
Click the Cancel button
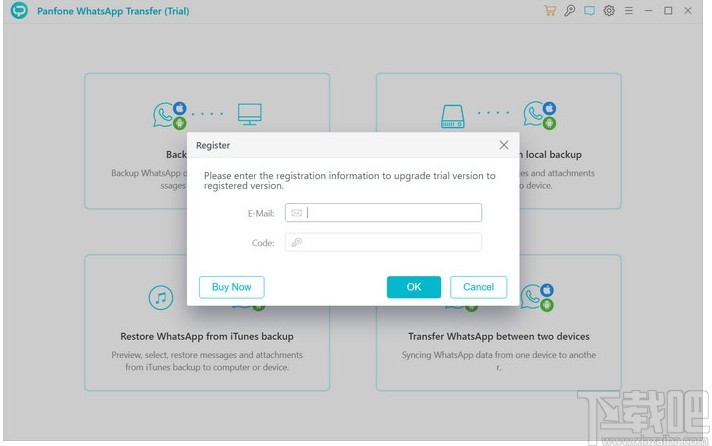[x=479, y=287]
